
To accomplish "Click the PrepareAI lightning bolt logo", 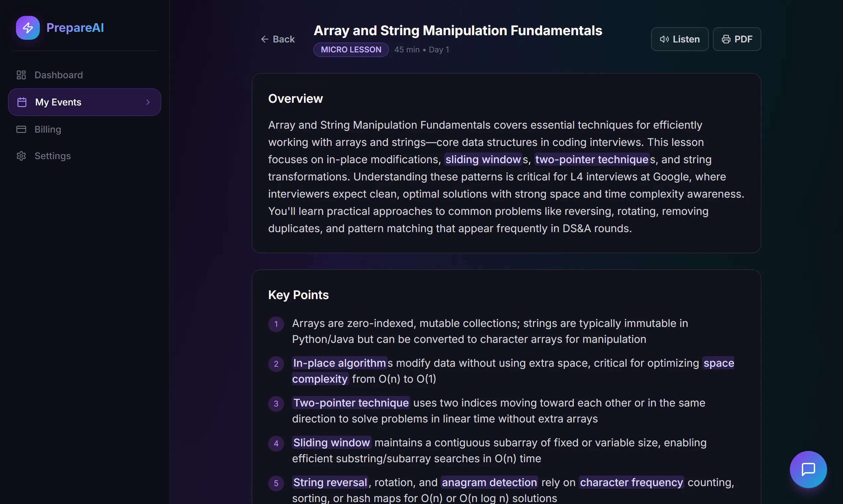I will (x=28, y=28).
